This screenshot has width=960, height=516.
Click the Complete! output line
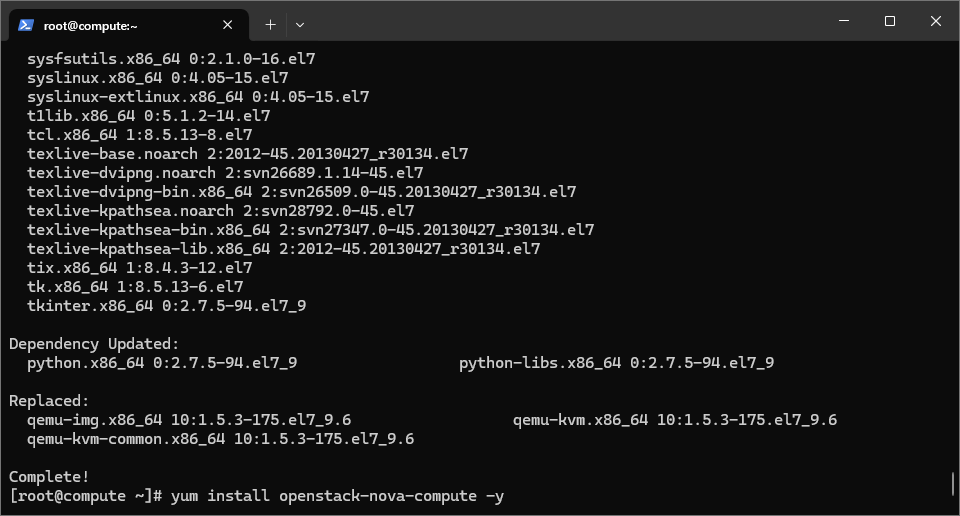pos(49,477)
